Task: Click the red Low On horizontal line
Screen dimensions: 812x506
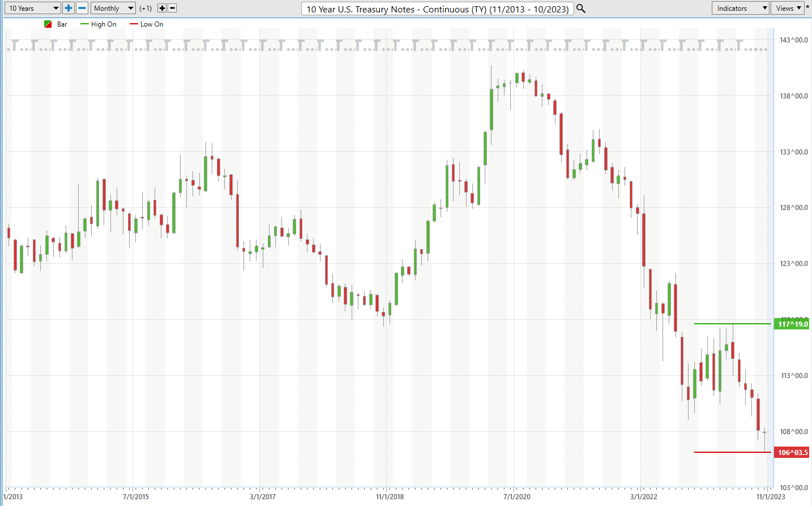Action: tap(733, 452)
